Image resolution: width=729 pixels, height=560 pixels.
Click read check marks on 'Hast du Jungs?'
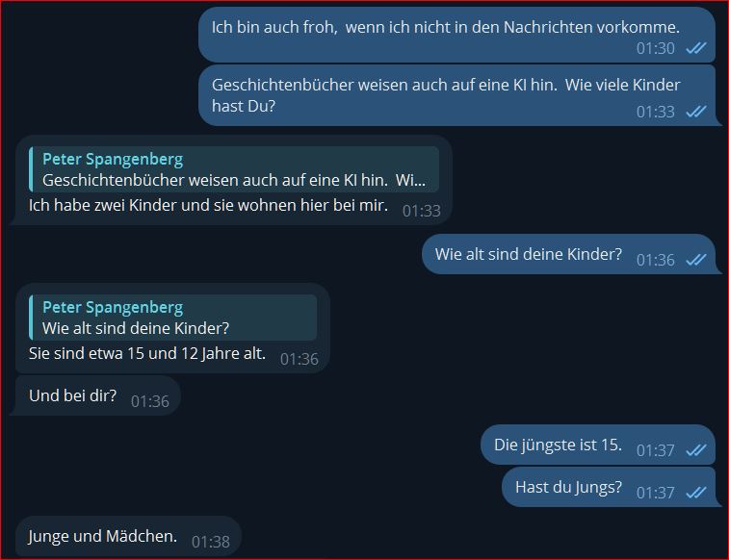point(696,493)
